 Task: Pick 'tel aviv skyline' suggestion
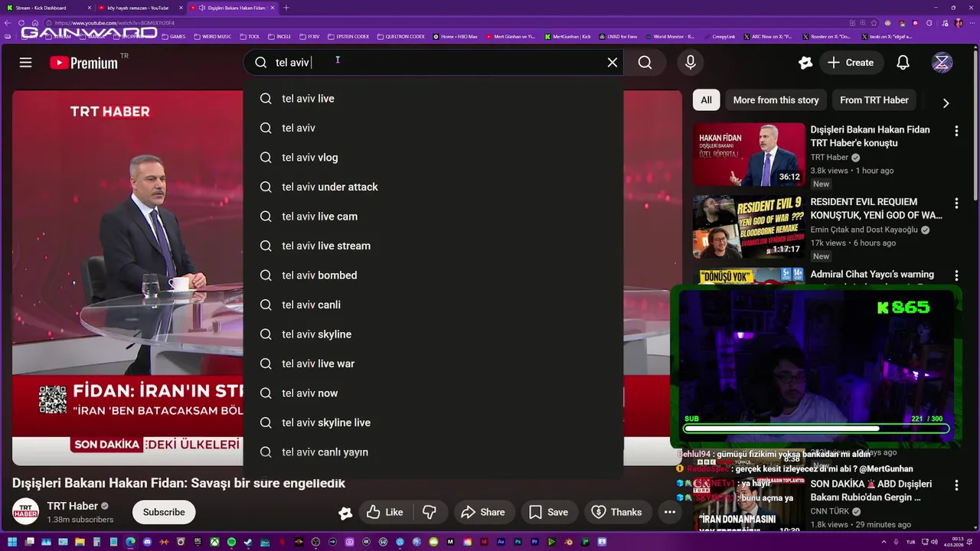[433, 334]
